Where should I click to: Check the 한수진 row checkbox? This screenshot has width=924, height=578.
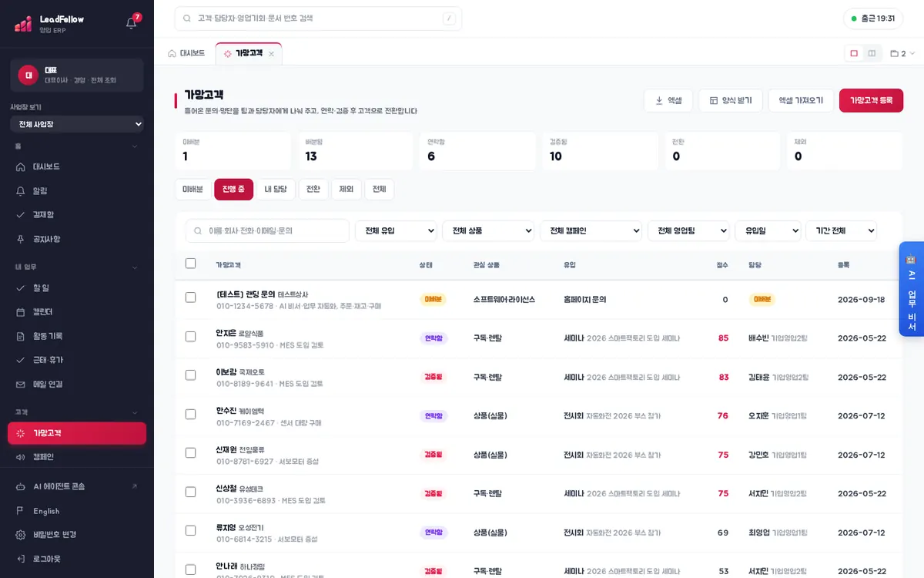(x=191, y=415)
